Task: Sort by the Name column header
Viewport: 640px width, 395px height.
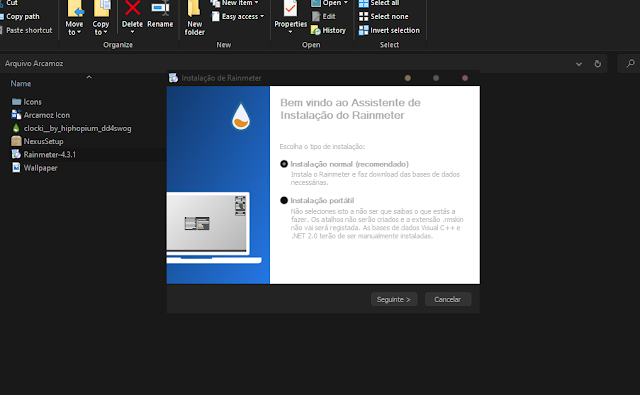Action: pyautogui.click(x=20, y=84)
